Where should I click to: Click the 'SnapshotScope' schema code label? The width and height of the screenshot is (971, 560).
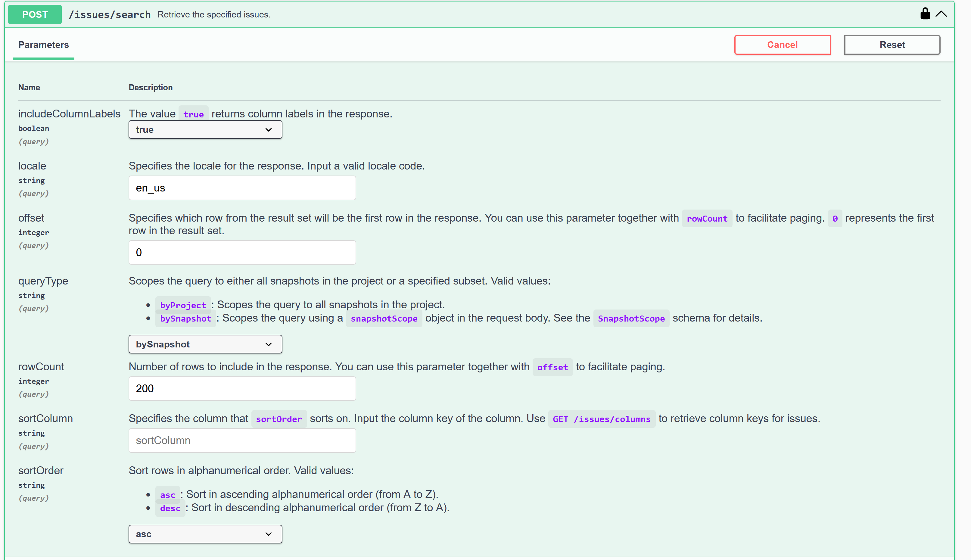[x=631, y=319]
